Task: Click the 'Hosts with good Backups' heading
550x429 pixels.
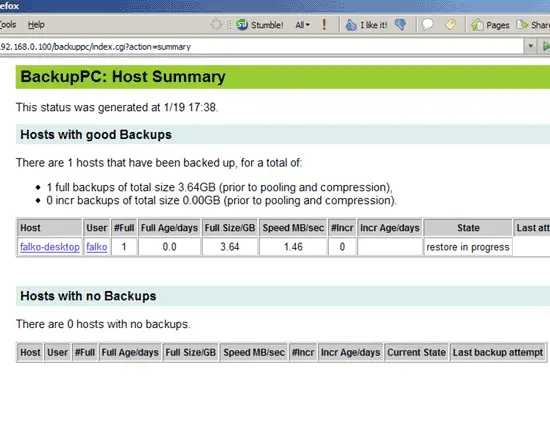Action: (x=96, y=135)
